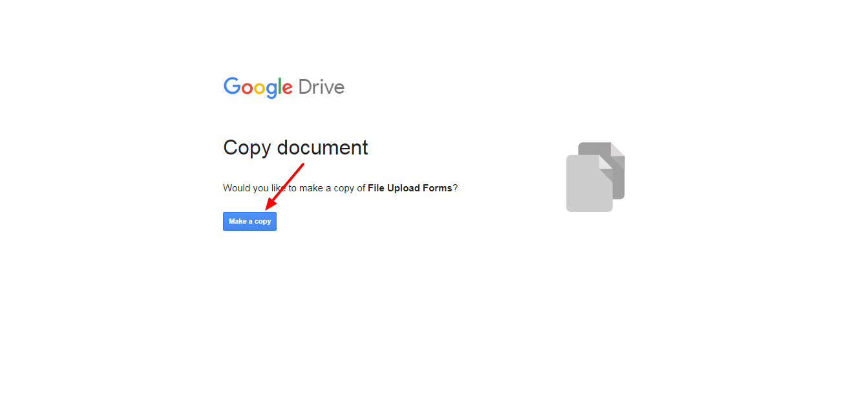Click the Google Drive logo

point(284,87)
